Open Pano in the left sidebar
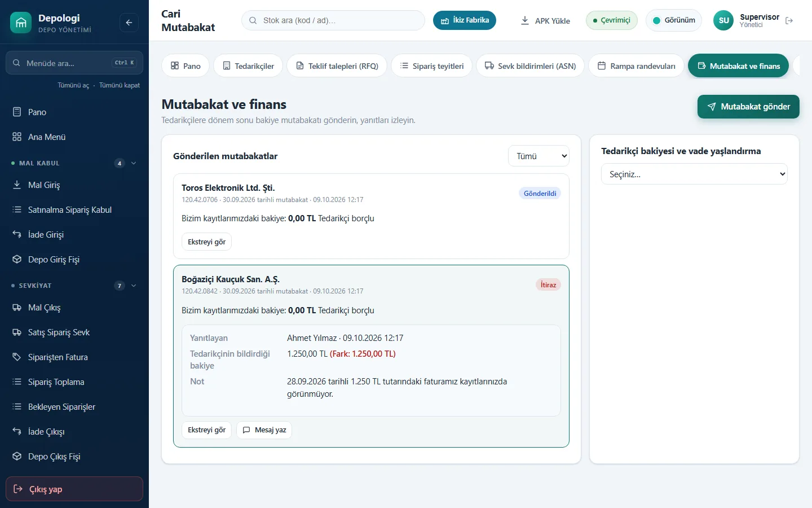Screen dimensions: 812x508 74,112
